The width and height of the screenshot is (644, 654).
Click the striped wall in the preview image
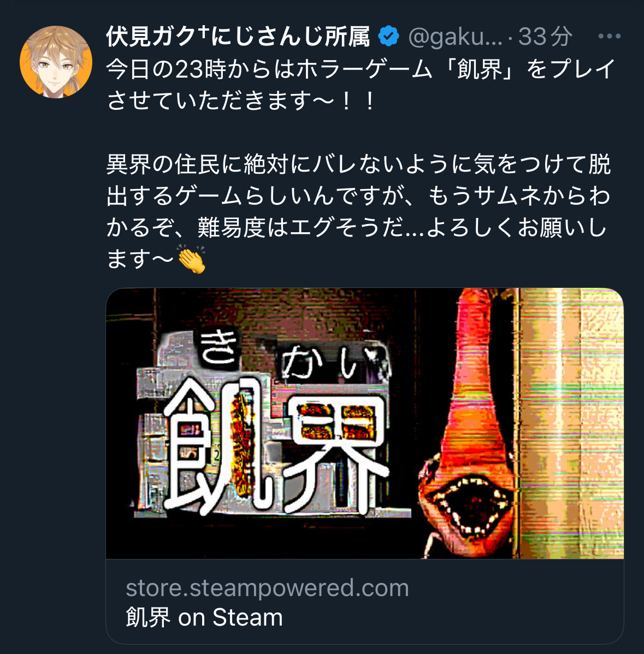pos(571,423)
